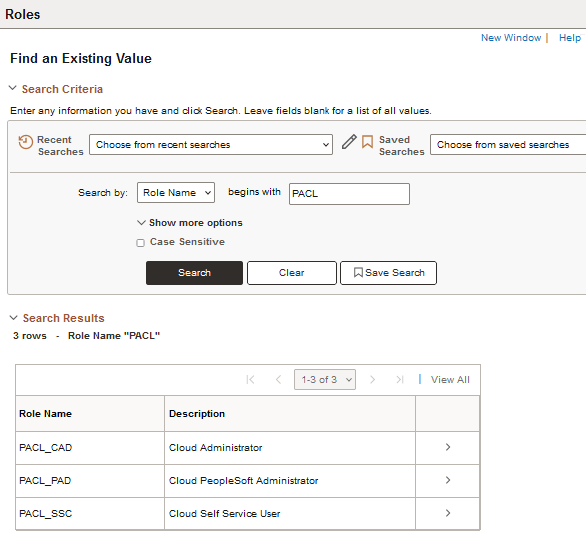
Task: Open PACL_CAD row arrow
Action: click(x=448, y=447)
